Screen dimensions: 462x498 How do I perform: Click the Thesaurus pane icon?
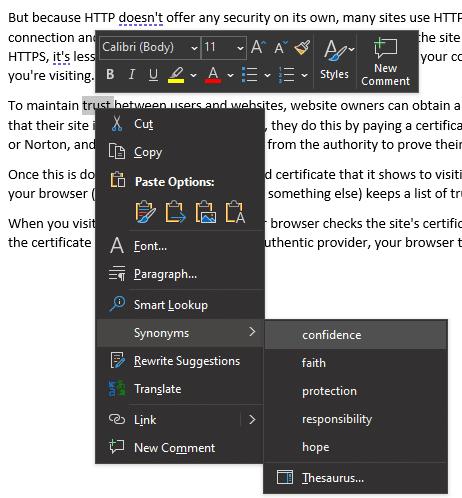285,477
